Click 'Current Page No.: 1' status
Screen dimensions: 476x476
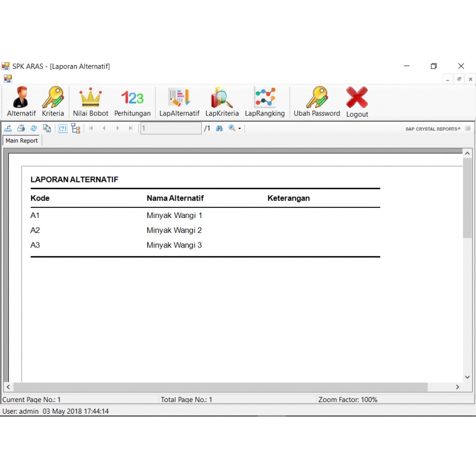32,399
